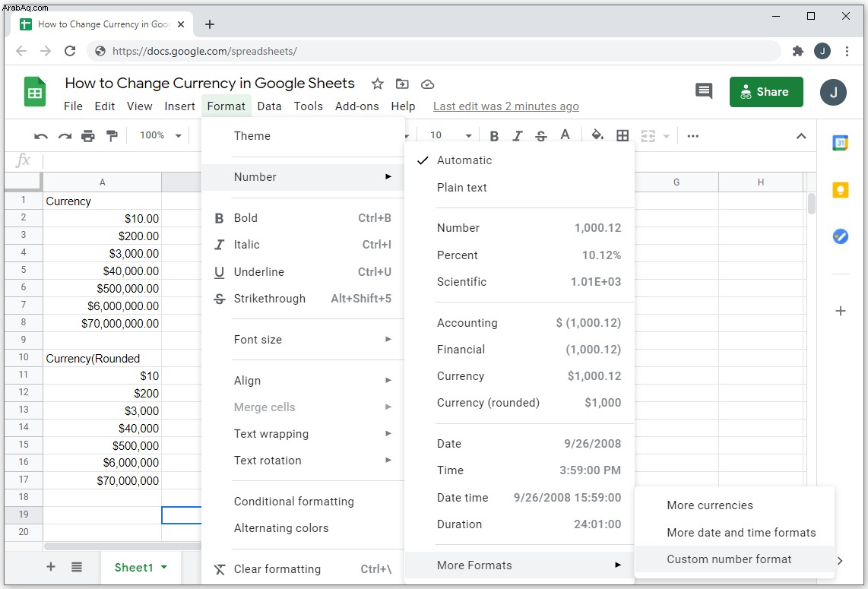
Task: Select the checked Automatic number format
Action: pyautogui.click(x=519, y=160)
